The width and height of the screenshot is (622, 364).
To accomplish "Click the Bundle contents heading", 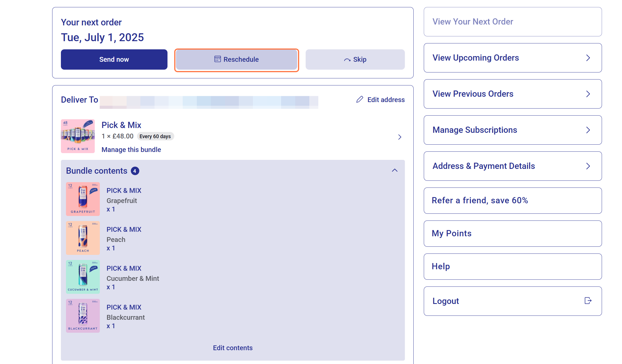I will click(96, 171).
